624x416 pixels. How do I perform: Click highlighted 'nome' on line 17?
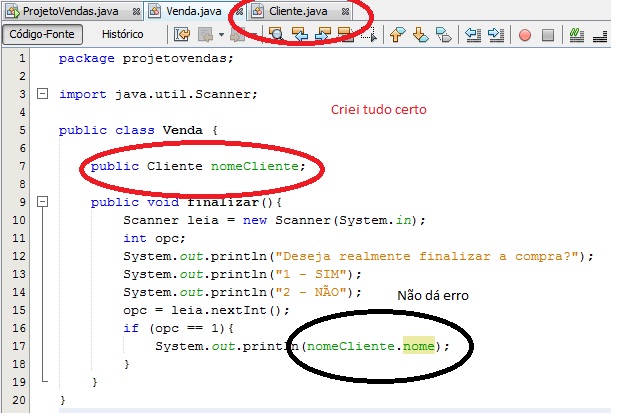[x=419, y=346]
